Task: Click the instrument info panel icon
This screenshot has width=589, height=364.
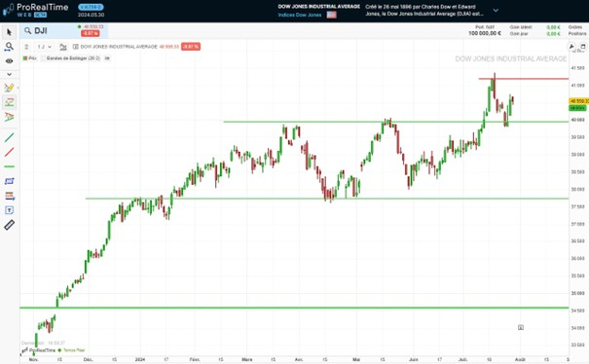Action: 76,47
